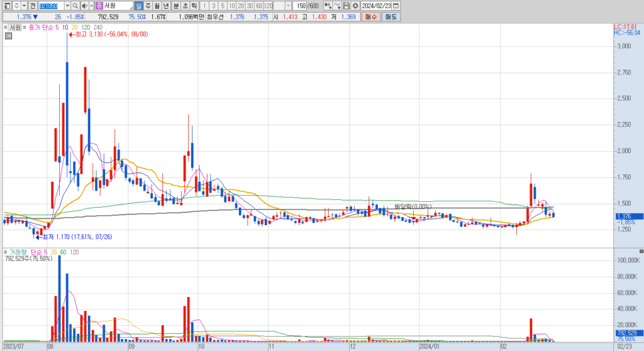Screen dimensions: 644x351
Task: Open the chart settings gear icon
Action: coord(355,6)
